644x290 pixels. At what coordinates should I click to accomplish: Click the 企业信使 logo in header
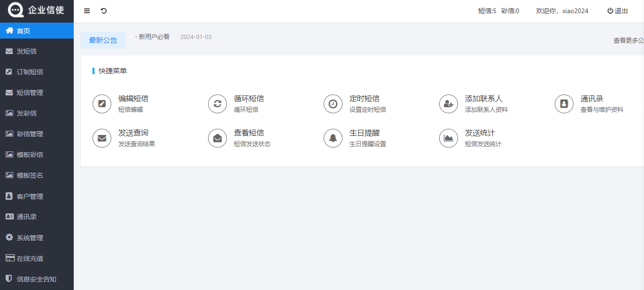37,10
